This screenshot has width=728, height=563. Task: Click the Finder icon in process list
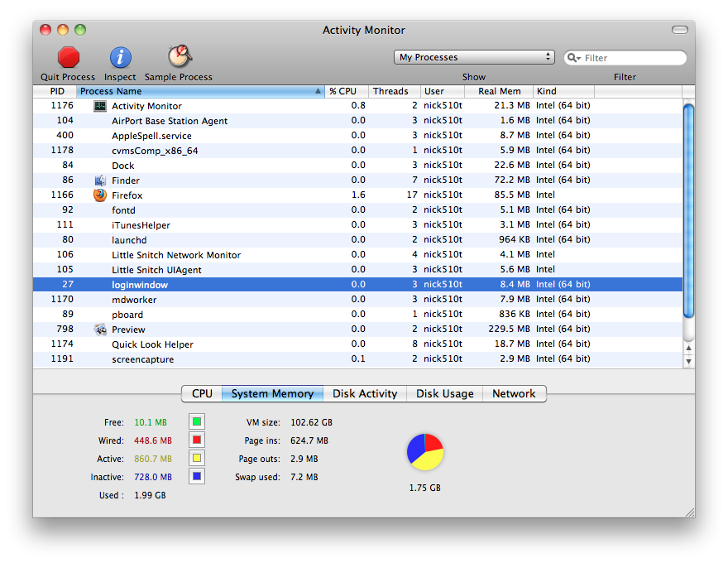tap(100, 180)
